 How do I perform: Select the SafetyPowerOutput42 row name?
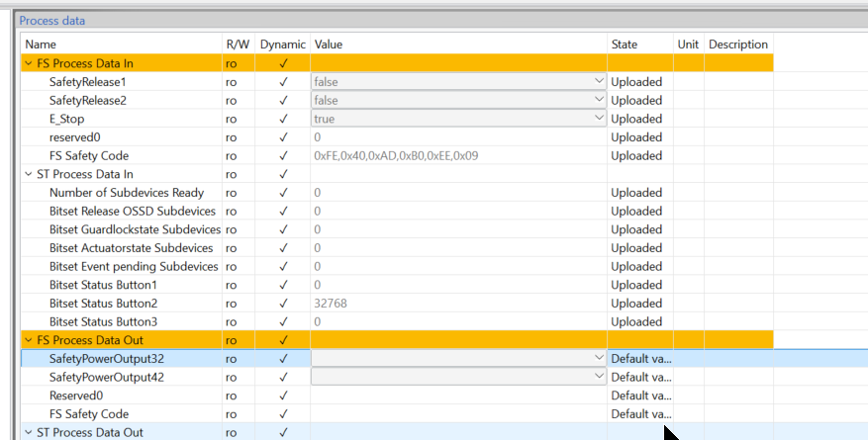(106, 377)
